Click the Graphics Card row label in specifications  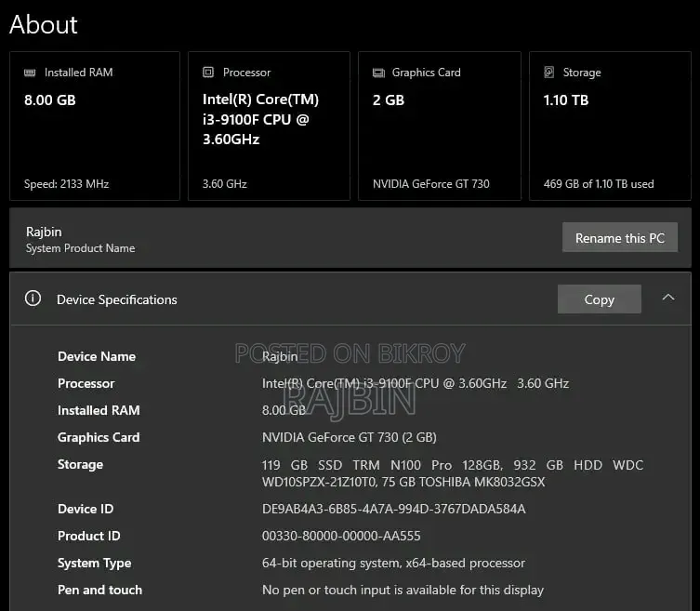tap(99, 437)
